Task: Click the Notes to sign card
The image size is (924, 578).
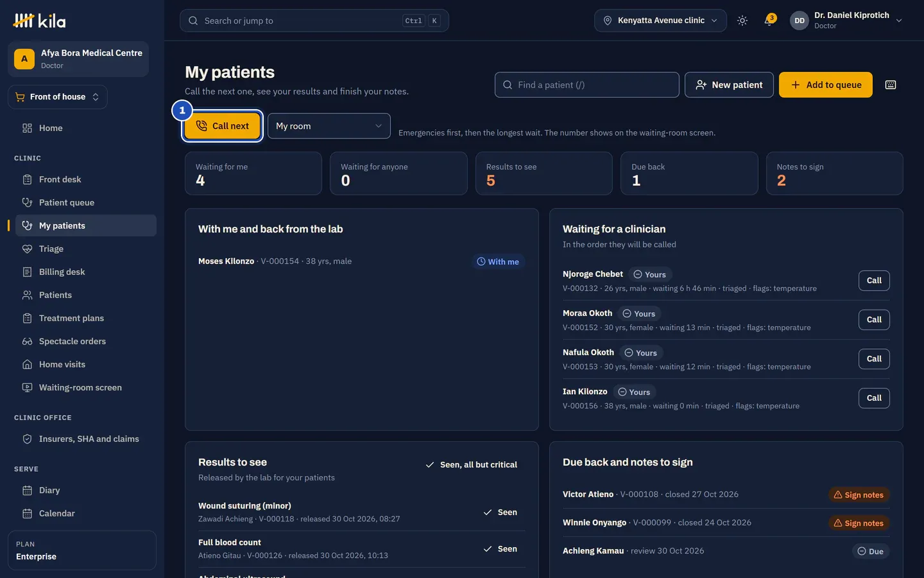Action: point(835,173)
